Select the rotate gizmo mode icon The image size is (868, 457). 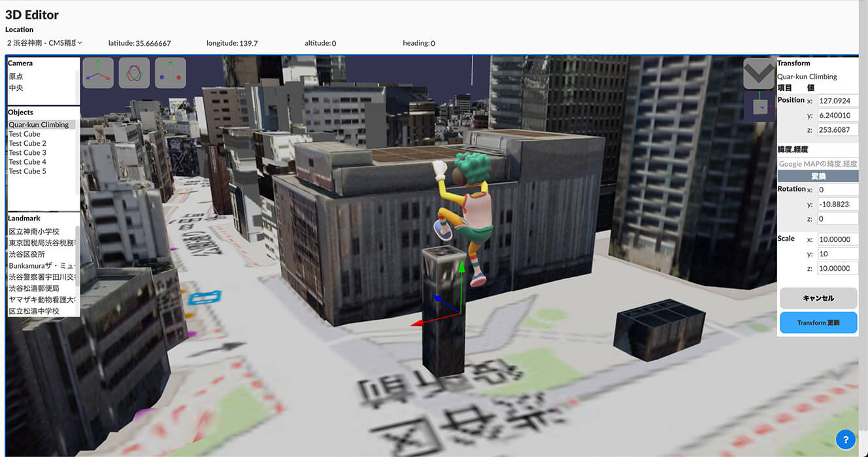pos(134,73)
